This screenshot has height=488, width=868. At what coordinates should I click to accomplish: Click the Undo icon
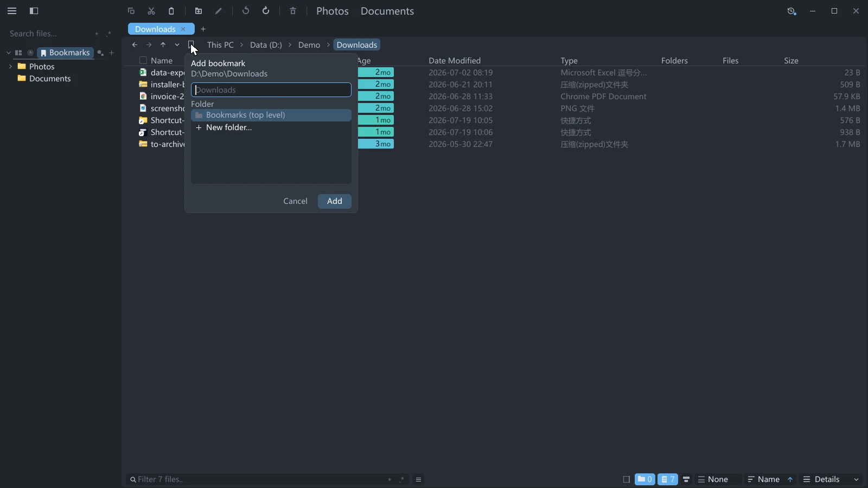tap(246, 11)
